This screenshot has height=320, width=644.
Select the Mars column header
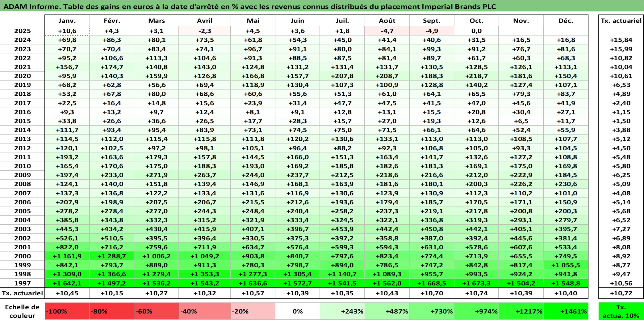tap(157, 21)
